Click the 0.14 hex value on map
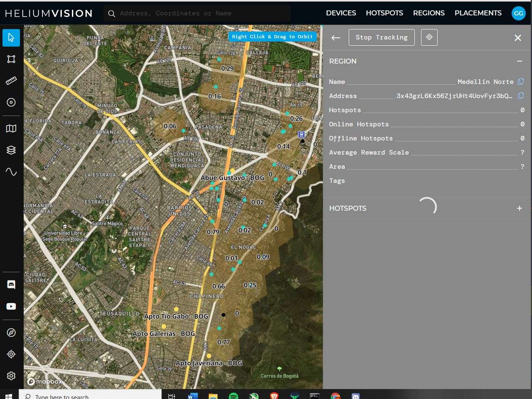This screenshot has width=532, height=399. (283, 146)
